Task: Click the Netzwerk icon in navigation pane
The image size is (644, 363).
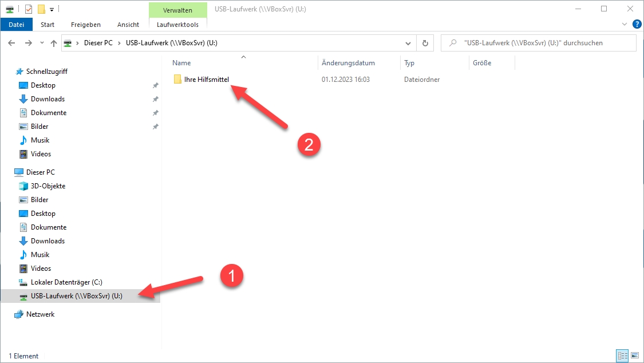Action: pos(19,314)
